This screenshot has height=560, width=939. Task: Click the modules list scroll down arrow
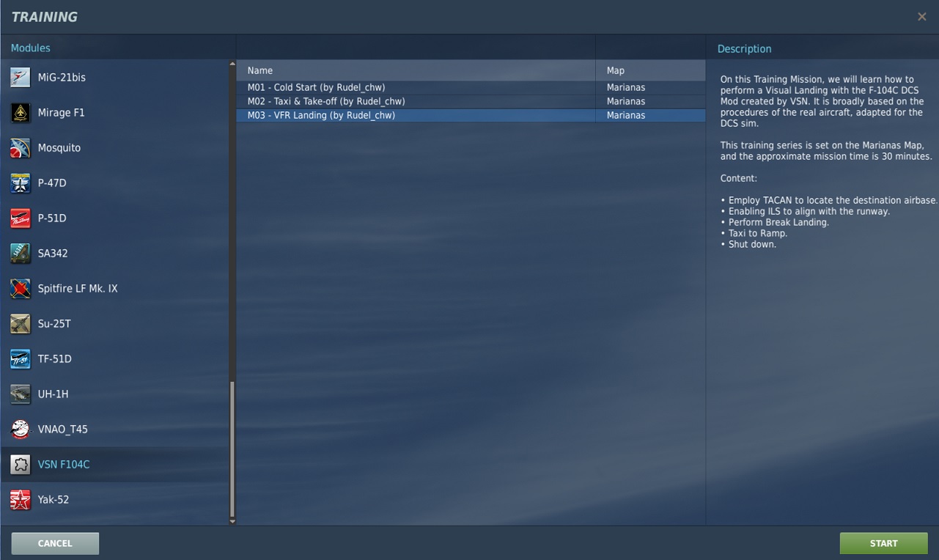pyautogui.click(x=232, y=521)
